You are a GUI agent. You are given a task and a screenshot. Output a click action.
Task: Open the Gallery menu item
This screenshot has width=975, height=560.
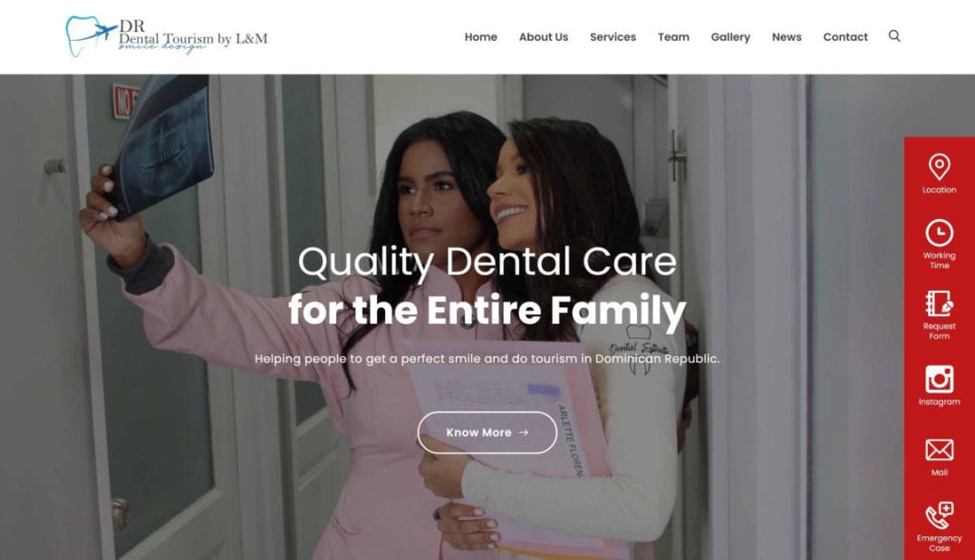pos(730,36)
